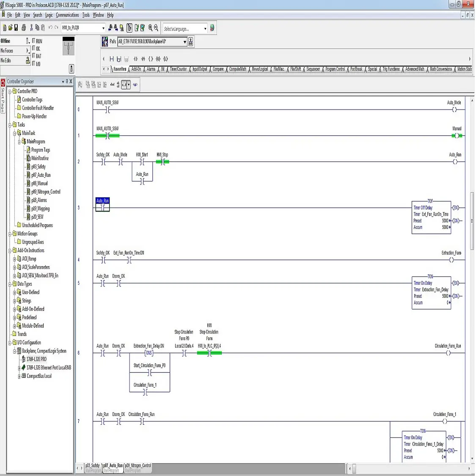Viewport: 476px width, 476px height.
Task: Click the Copy icon
Action: coord(37,28)
